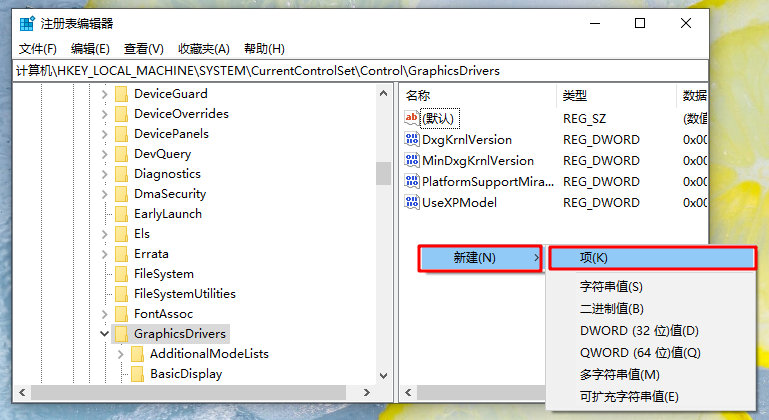Collapse the GraphicsDrivers tree node
This screenshot has width=769, height=420.
click(105, 334)
